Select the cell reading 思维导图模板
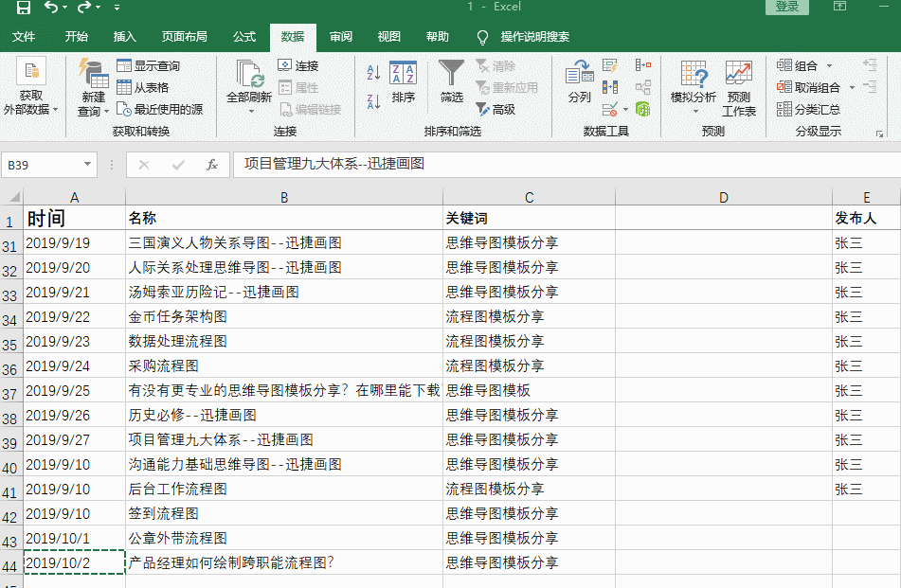The height and width of the screenshot is (588, 901). (529, 390)
